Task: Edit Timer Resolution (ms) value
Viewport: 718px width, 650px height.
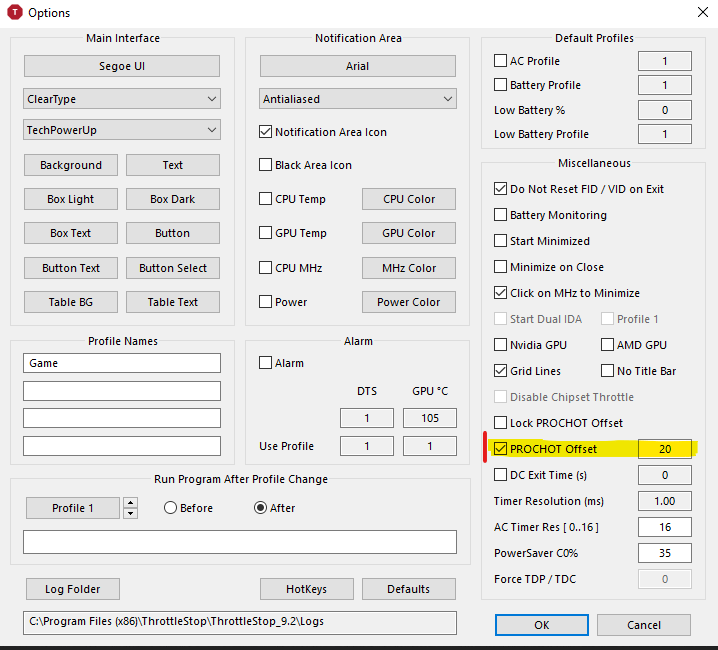Action: tap(665, 501)
